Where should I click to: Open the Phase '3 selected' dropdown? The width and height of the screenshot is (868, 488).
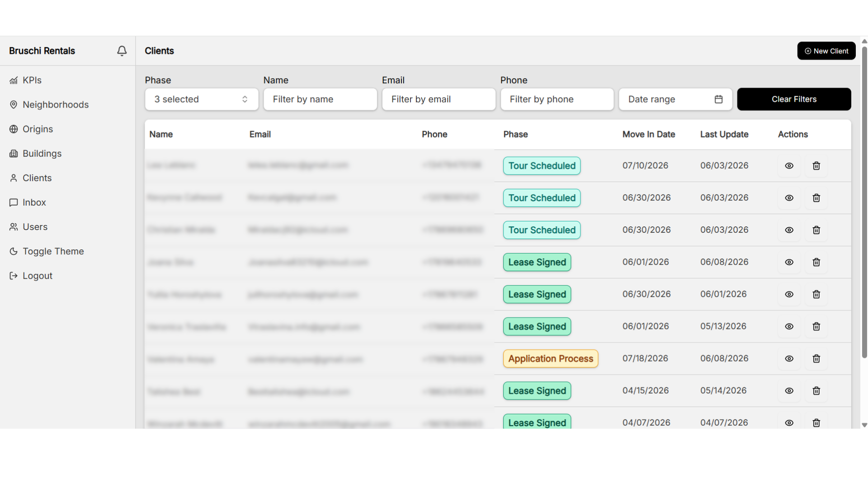tap(202, 99)
